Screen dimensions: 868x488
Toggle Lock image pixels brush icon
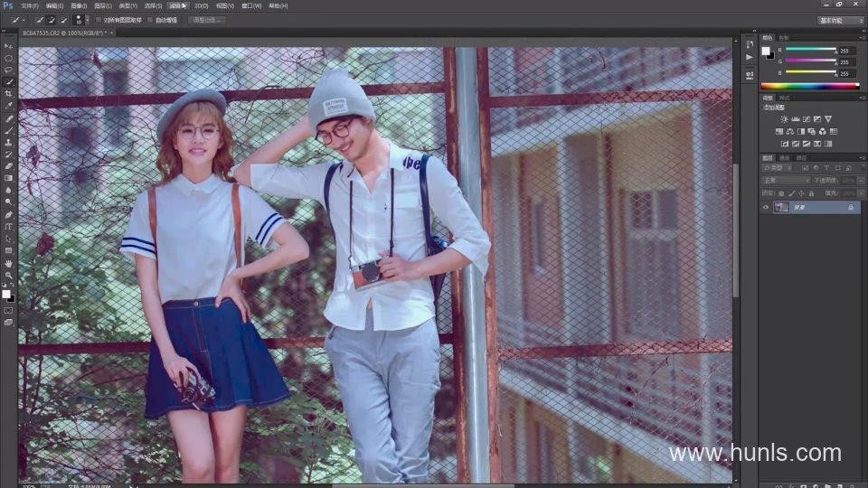(791, 193)
